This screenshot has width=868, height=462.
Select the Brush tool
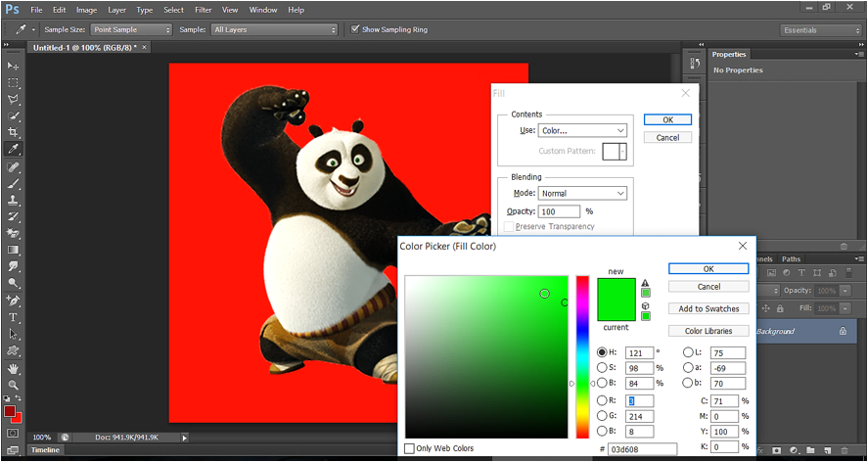pos(13,183)
